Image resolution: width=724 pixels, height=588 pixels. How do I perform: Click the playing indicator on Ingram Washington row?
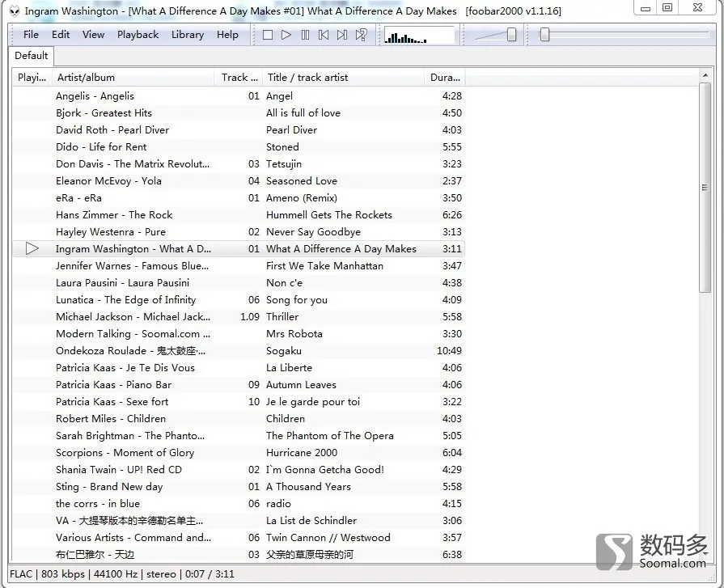32,249
